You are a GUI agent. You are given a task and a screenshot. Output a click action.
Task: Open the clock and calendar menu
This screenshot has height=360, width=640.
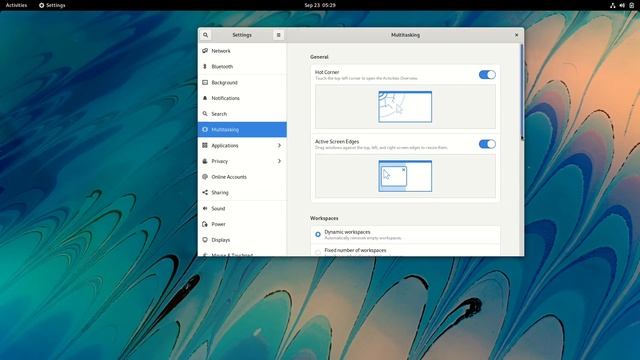[x=320, y=5]
